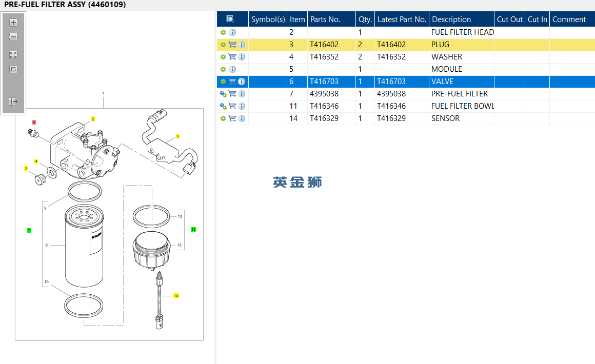595x364 pixels.
Task: Add SENSOR T416329 to cart
Action: [x=232, y=118]
